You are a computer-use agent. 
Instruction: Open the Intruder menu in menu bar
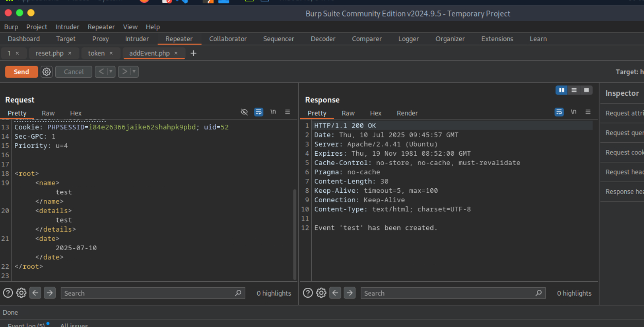[67, 27]
